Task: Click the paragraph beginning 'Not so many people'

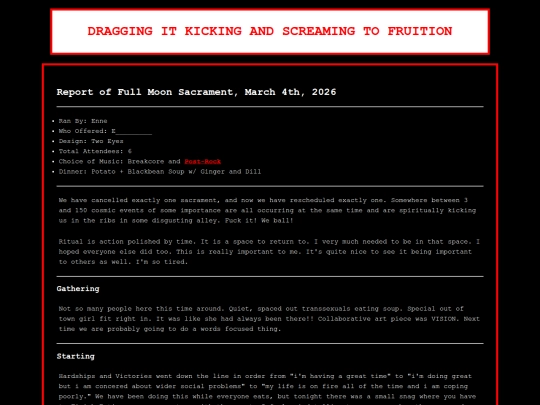Action: coord(270,319)
